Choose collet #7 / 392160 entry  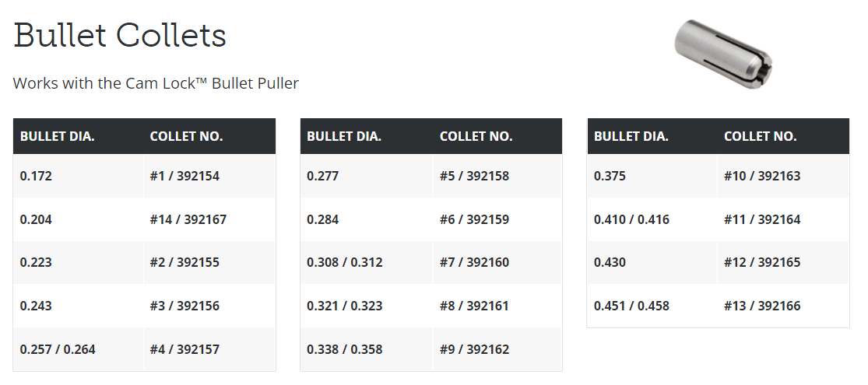tap(497, 262)
